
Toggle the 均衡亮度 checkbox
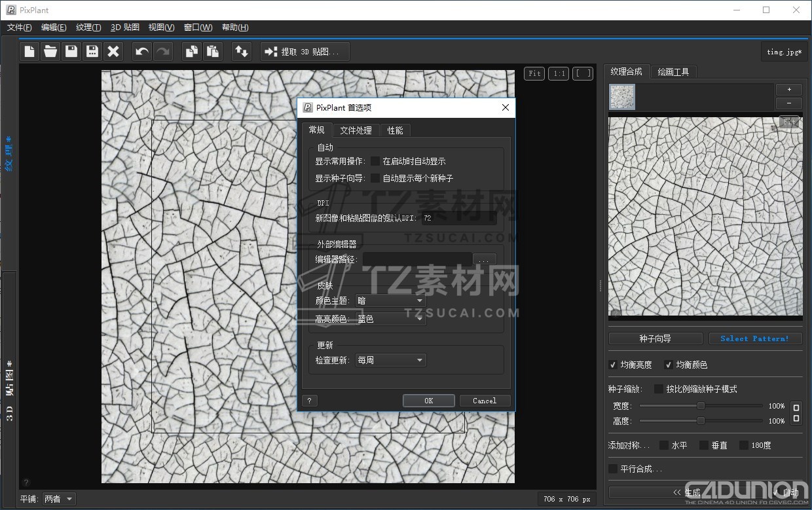pyautogui.click(x=613, y=365)
